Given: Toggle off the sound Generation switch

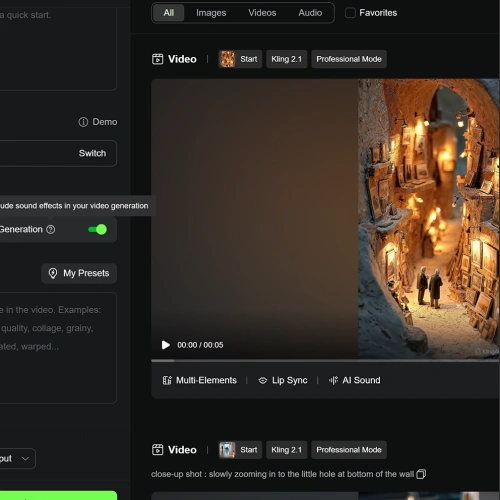Looking at the screenshot, I should pyautogui.click(x=98, y=229).
